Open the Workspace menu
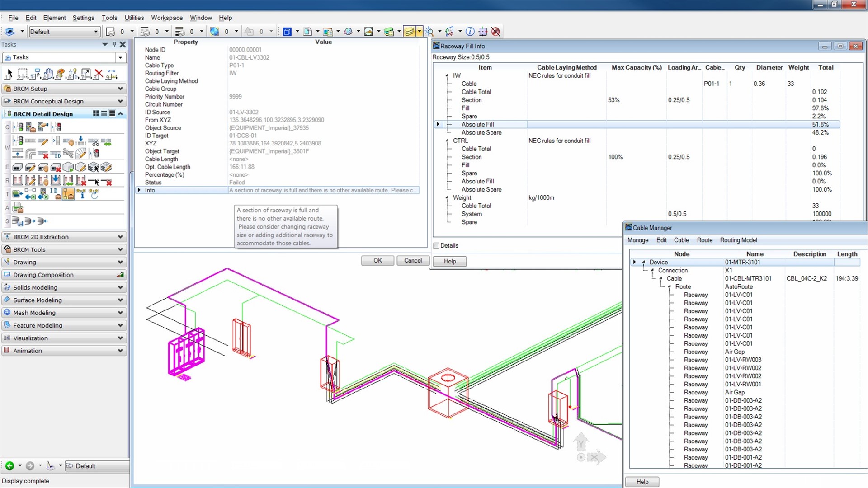The width and height of the screenshot is (868, 488). coord(167,18)
